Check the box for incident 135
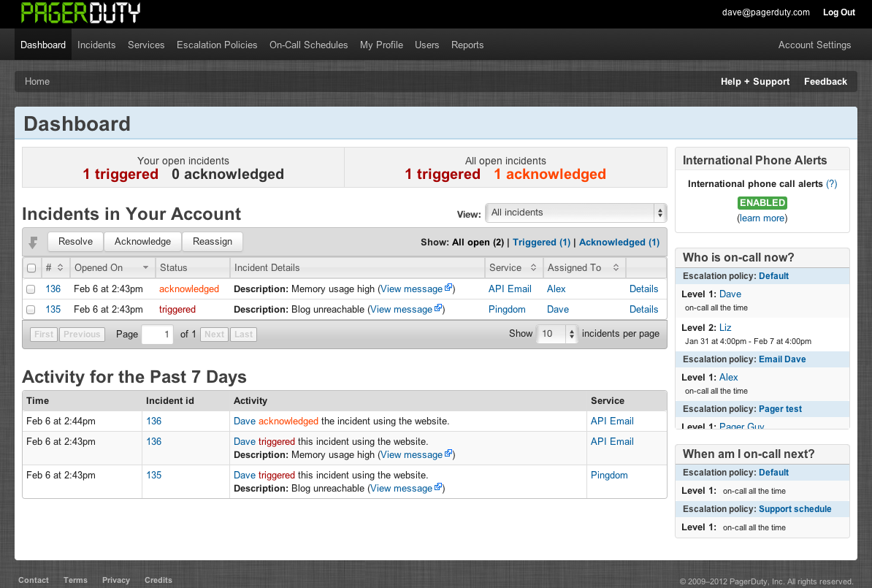The height and width of the screenshot is (588, 872). pyautogui.click(x=31, y=310)
